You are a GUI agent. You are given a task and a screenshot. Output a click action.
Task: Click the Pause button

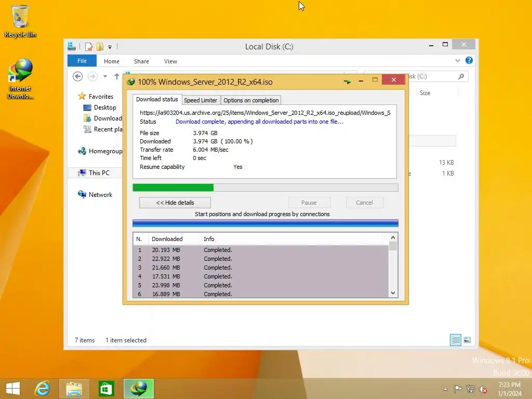tap(309, 203)
